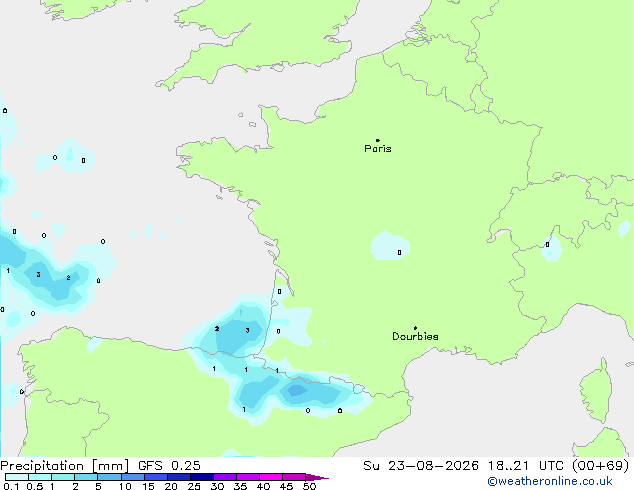Pick the 35–40 mm legend swatch
634x490 pixels.
[248, 477]
